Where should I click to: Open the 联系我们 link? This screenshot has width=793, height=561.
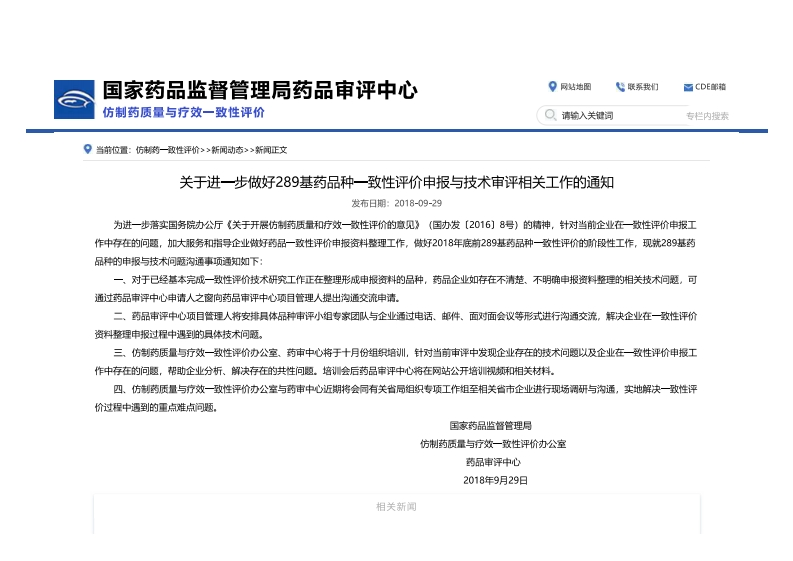point(643,87)
